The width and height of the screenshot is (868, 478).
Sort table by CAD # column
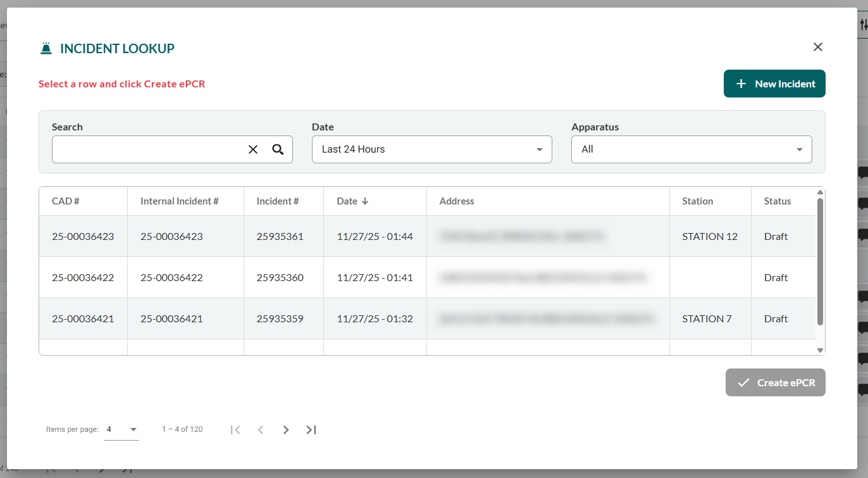(x=66, y=201)
